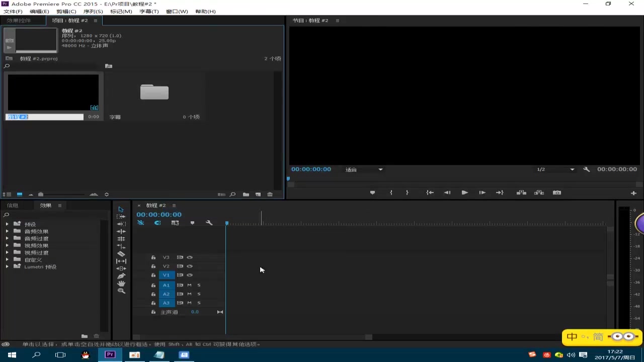Toggle nest sequences insert mode
The height and width of the screenshot is (362, 644).
pyautogui.click(x=140, y=223)
